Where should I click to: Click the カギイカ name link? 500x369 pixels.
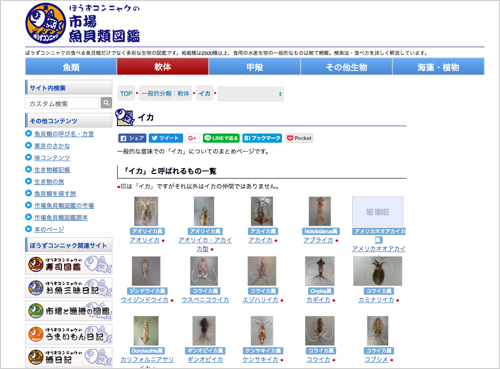(318, 300)
